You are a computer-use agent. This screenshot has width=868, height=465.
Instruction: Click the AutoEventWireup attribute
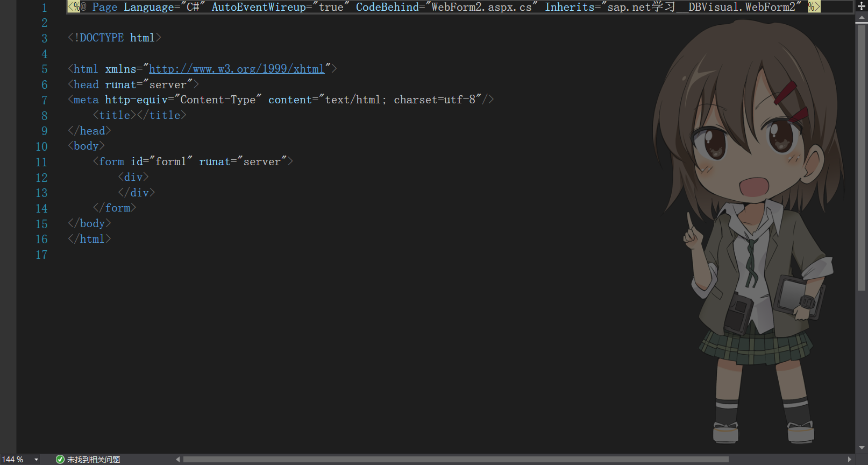pos(259,7)
